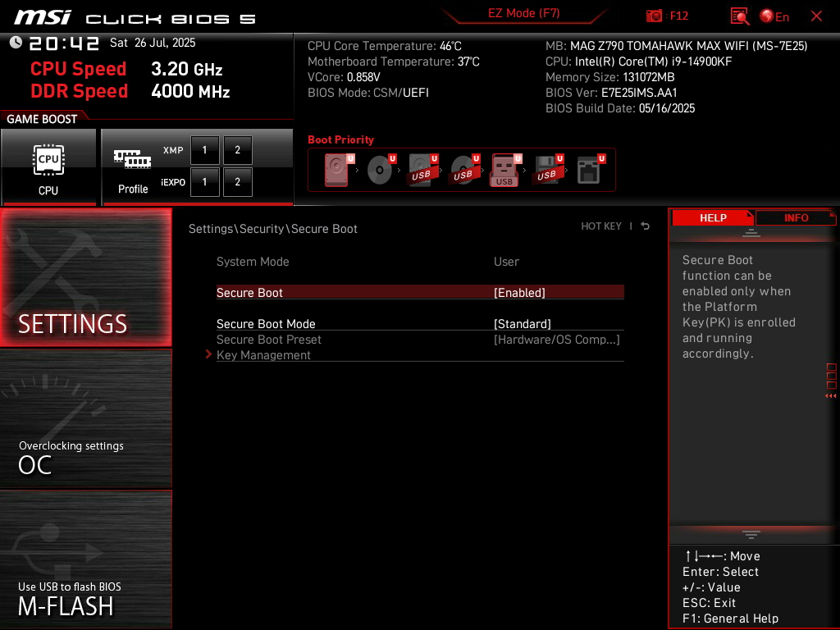Click the GAME BOOST header label
The width and height of the screenshot is (840, 630).
pos(42,119)
